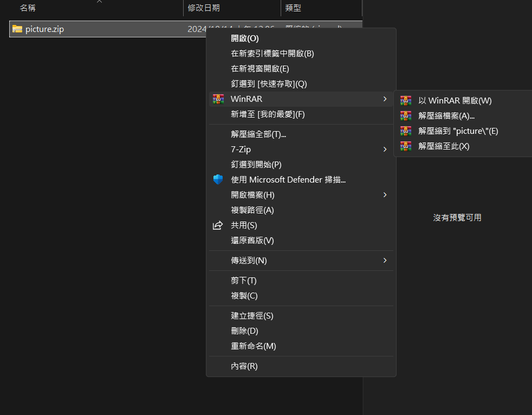
Task: Click the WinRAR icon beside 以 WinRAR 開啟
Action: tap(405, 100)
